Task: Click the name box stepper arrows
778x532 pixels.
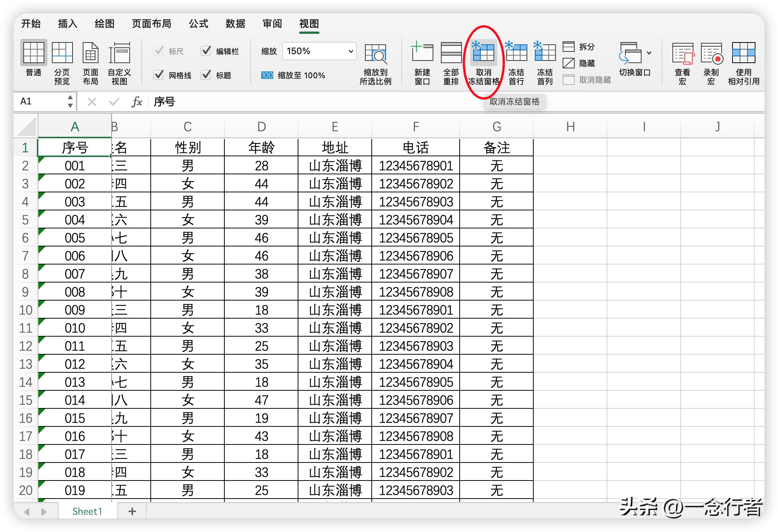Action: pyautogui.click(x=70, y=101)
